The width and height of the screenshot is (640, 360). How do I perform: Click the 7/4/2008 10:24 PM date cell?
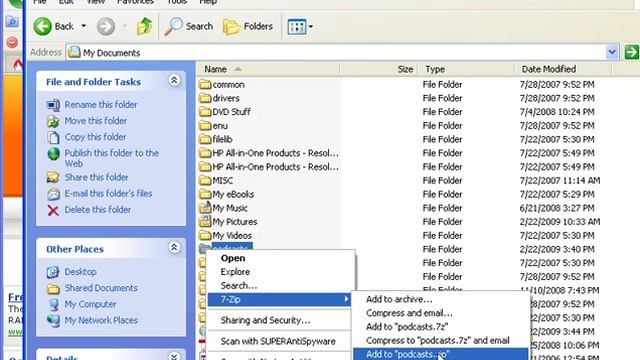click(x=557, y=112)
